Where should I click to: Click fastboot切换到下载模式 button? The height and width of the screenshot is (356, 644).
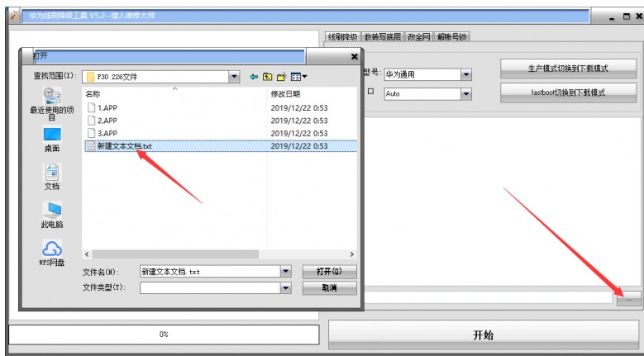pyautogui.click(x=569, y=93)
